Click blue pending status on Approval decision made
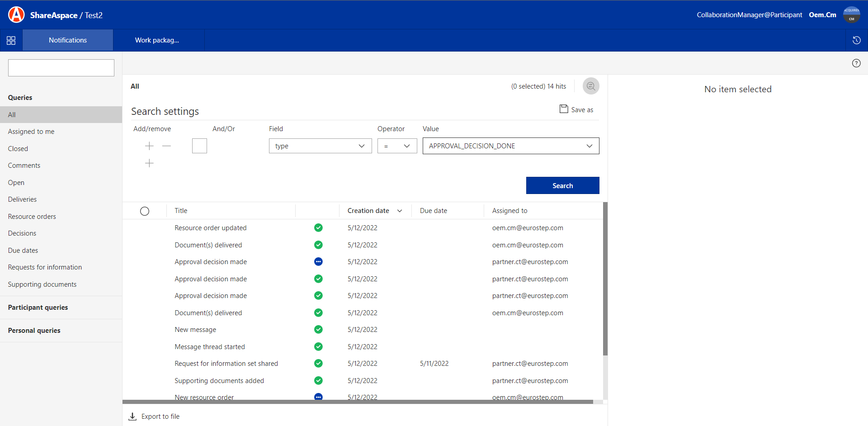The height and width of the screenshot is (426, 868). click(318, 262)
